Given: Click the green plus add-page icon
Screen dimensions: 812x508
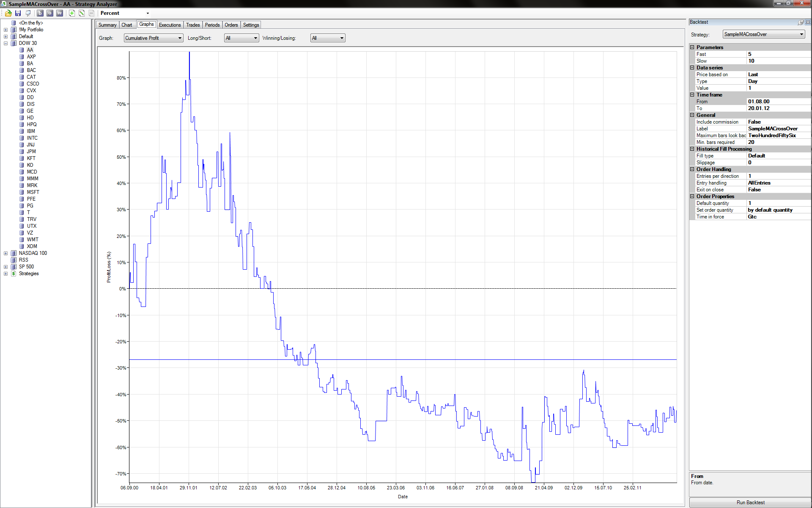Looking at the screenshot, I should (x=72, y=13).
